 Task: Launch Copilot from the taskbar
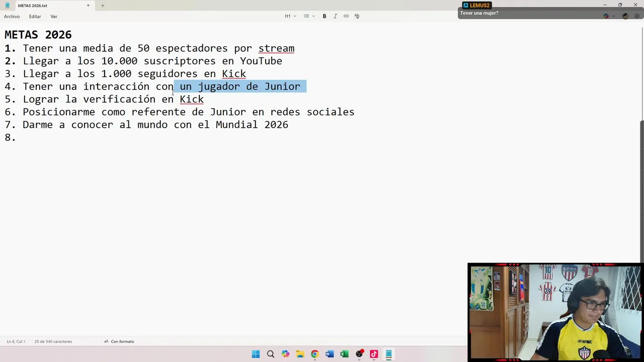tap(285, 354)
